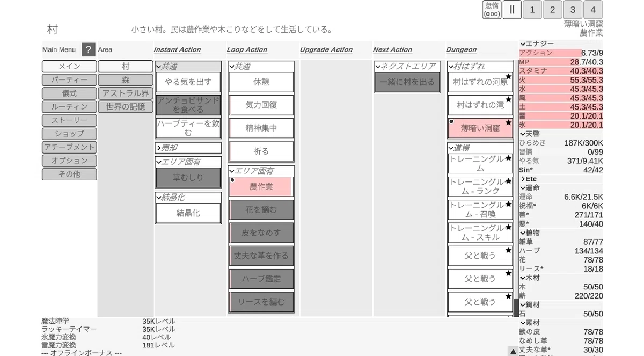The image size is (644, 356).
Task: Set game speed to 4
Action: pyautogui.click(x=593, y=10)
